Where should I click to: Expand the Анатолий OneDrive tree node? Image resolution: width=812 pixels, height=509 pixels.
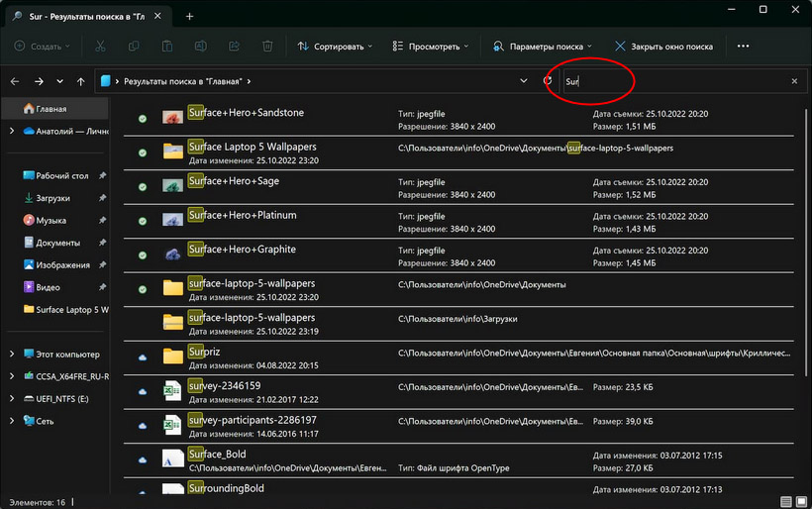click(x=12, y=131)
